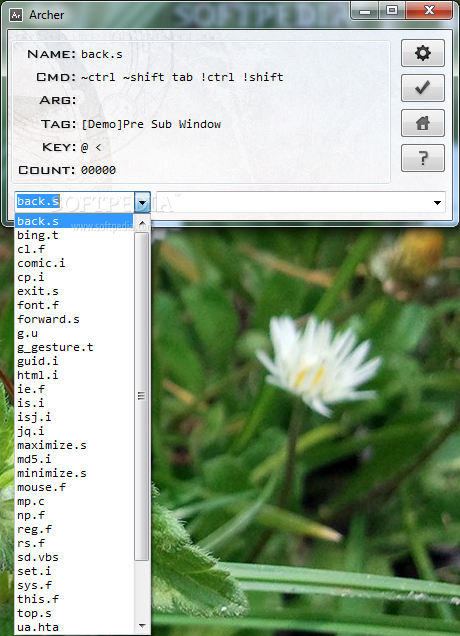Expand the right-side empty combo box arrow
The width and height of the screenshot is (460, 636).
click(437, 202)
